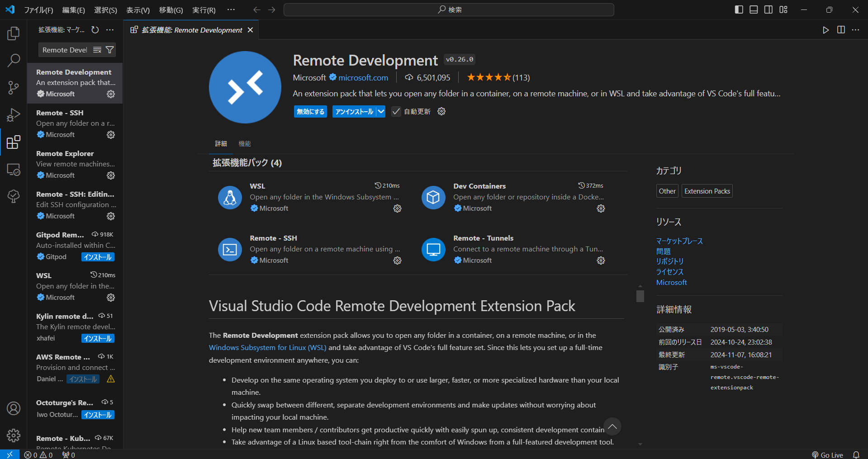Click the Extension Packs category tag

[707, 191]
